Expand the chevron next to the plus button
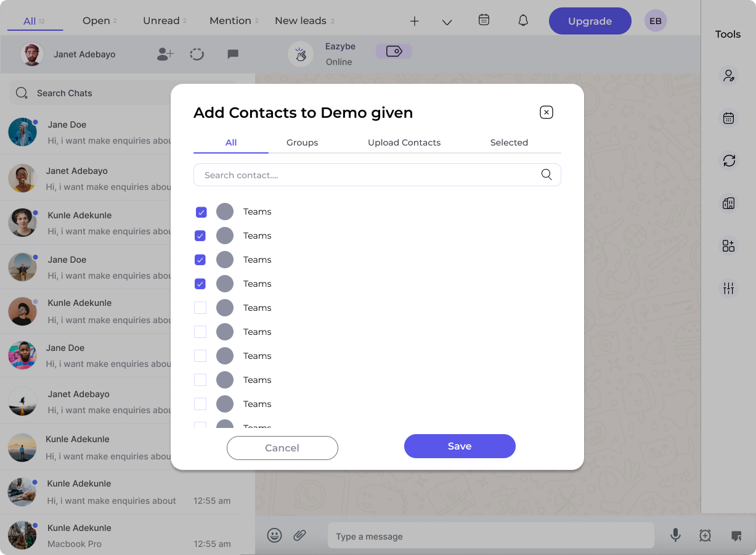Image resolution: width=756 pixels, height=555 pixels. click(x=446, y=20)
